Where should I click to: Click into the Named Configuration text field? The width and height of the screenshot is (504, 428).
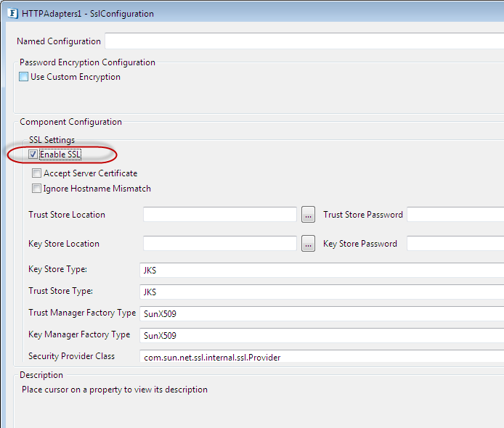(304, 41)
